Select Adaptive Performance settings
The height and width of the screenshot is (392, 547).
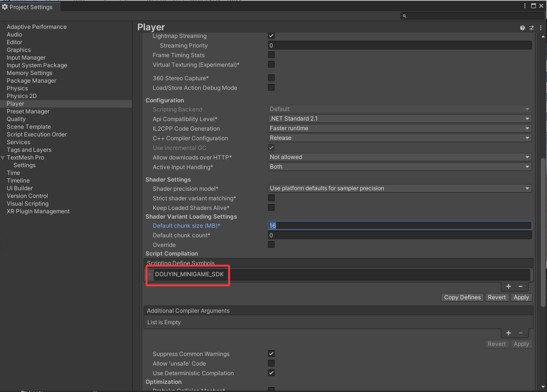(x=36, y=27)
